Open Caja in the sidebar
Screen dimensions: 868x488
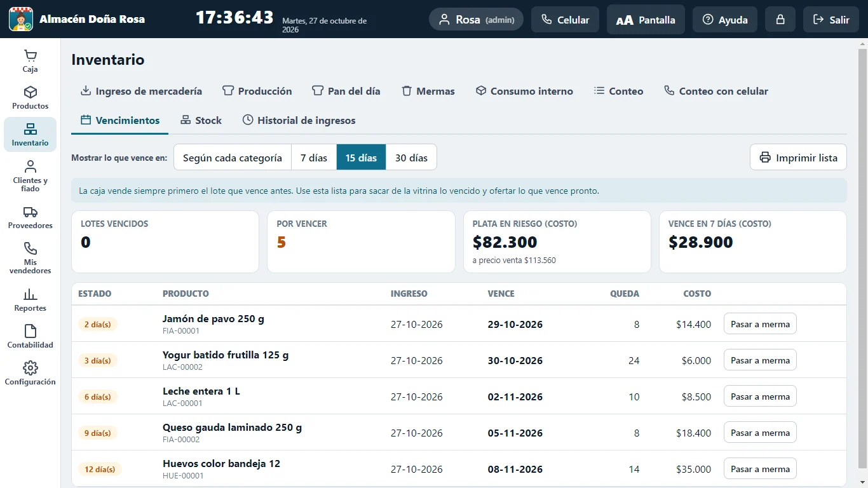click(x=30, y=61)
